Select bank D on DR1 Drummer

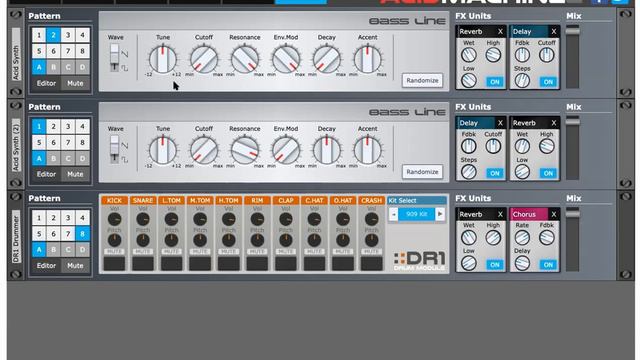click(x=82, y=250)
